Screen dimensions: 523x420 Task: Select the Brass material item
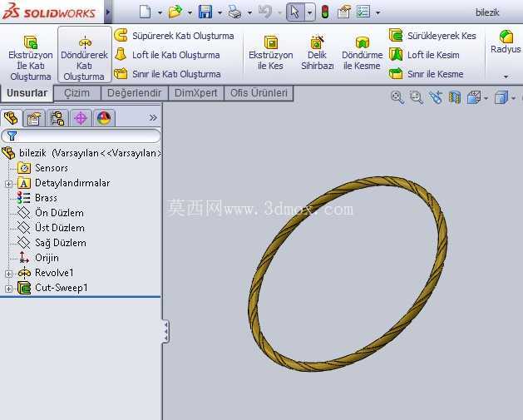(x=37, y=198)
